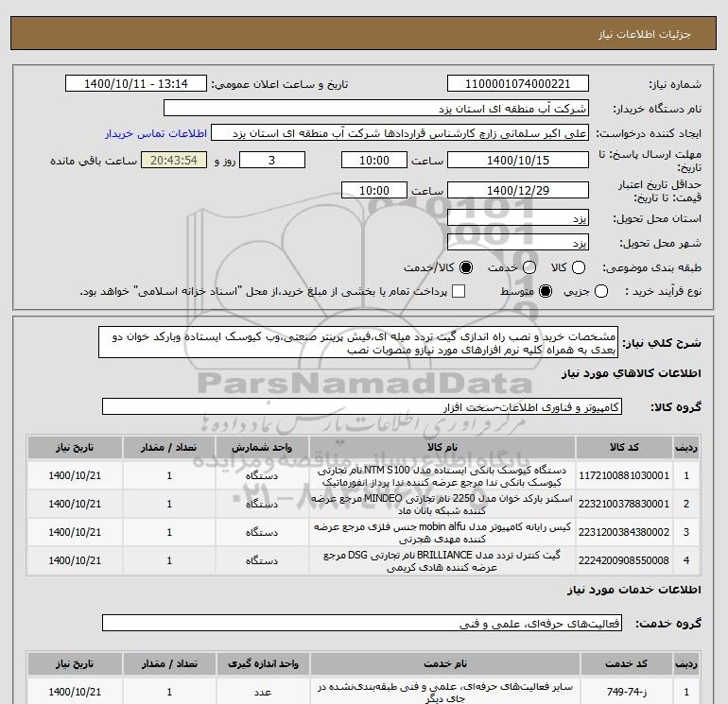The width and height of the screenshot is (728, 704).
Task: Choose the جزیی purchase process option
Action: pos(601,291)
